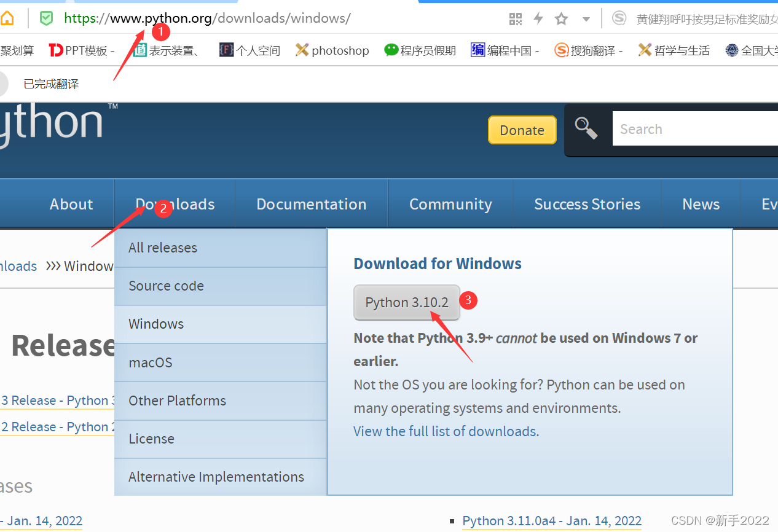Click the Download for Windows heading
778x532 pixels.
point(438,264)
